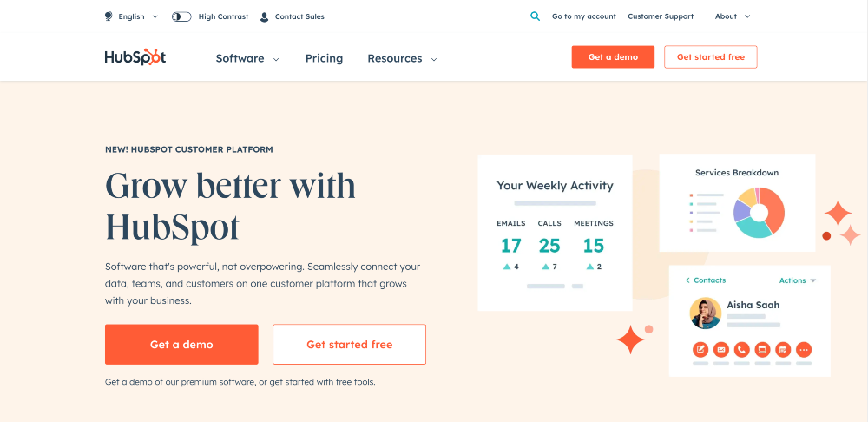Click the Contact Sales person icon
Image resolution: width=868 pixels, height=422 pixels.
coord(265,16)
